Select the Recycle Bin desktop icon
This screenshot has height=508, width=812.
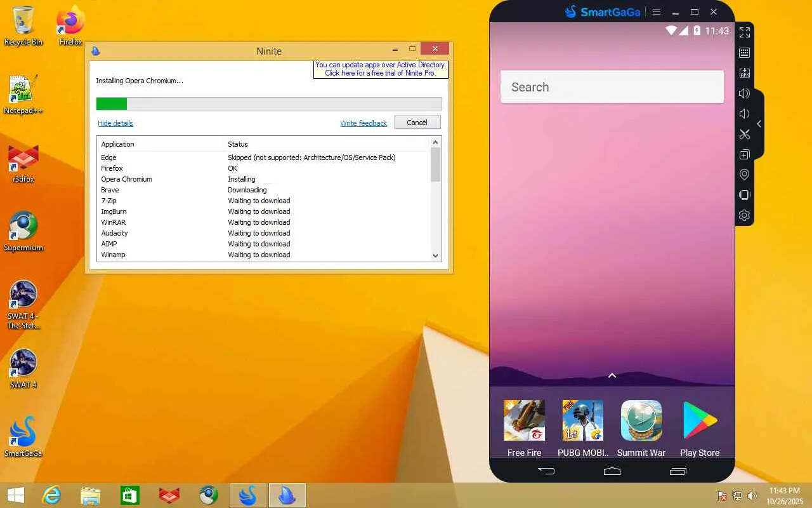23,26
